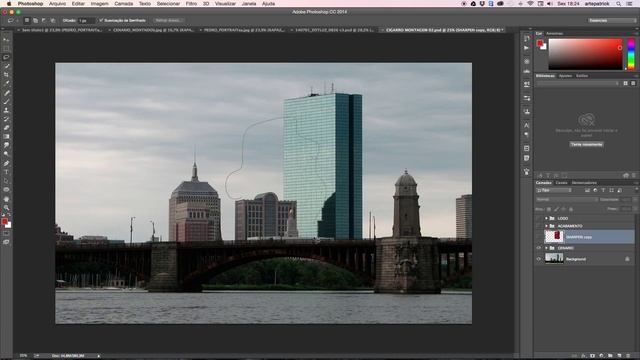Image resolution: width=640 pixels, height=360 pixels.
Task: Select the Healing Brush tool
Action: [x=6, y=93]
